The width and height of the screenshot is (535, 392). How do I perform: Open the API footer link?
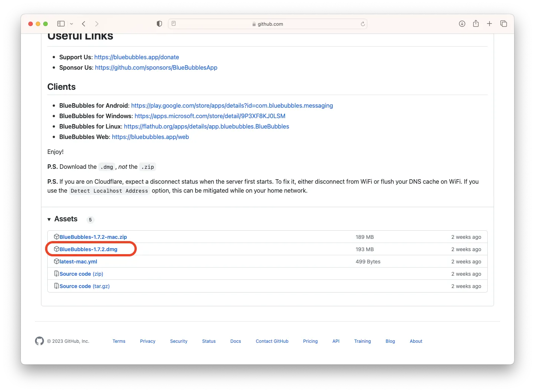pyautogui.click(x=336, y=341)
